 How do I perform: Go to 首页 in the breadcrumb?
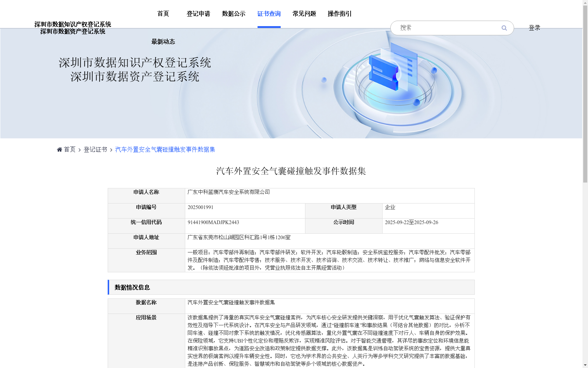(x=69, y=149)
